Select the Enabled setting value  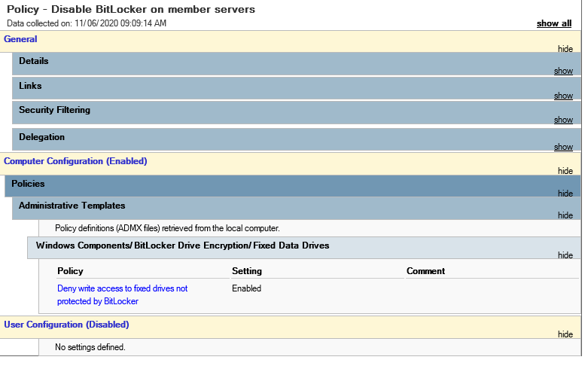246,288
